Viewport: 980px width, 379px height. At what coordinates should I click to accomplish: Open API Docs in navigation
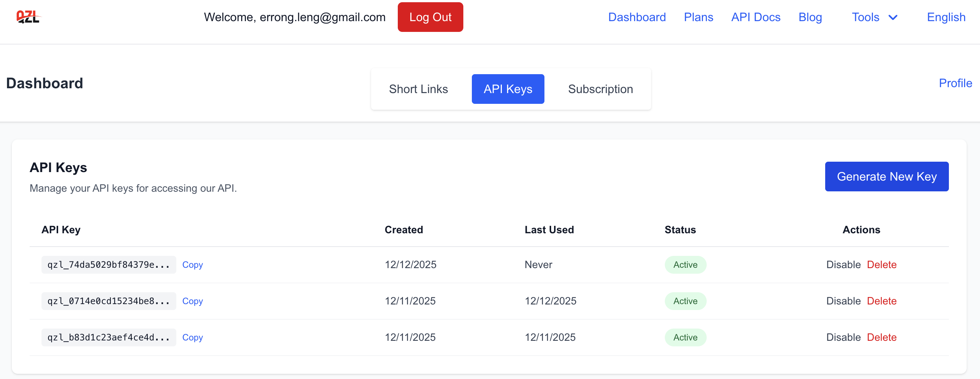[x=755, y=17]
